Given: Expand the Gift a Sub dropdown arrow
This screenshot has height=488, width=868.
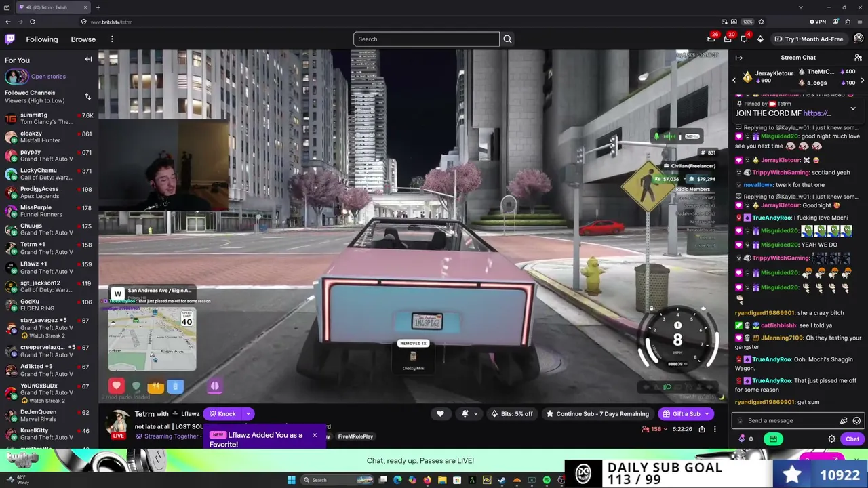Looking at the screenshot, I should click(x=707, y=414).
